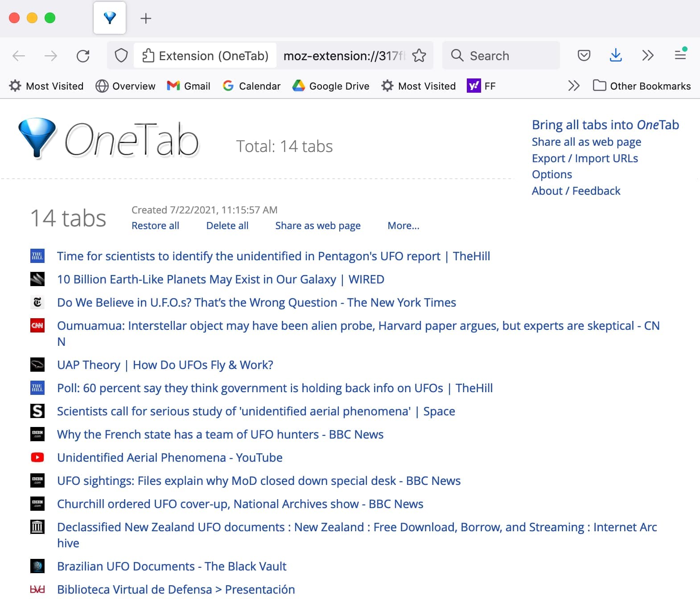Click Extension (OneTab) identity badge
The image size is (700, 599).
pos(205,56)
